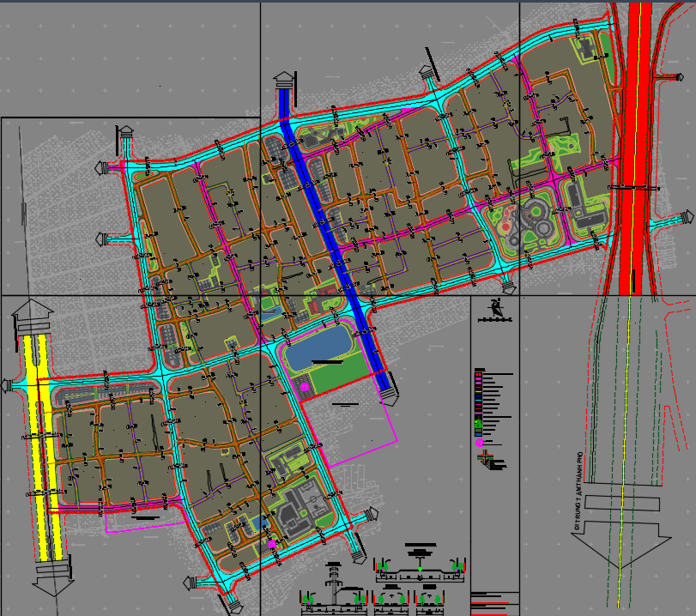
Task: Select the title block under the legend
Action: tap(494, 600)
